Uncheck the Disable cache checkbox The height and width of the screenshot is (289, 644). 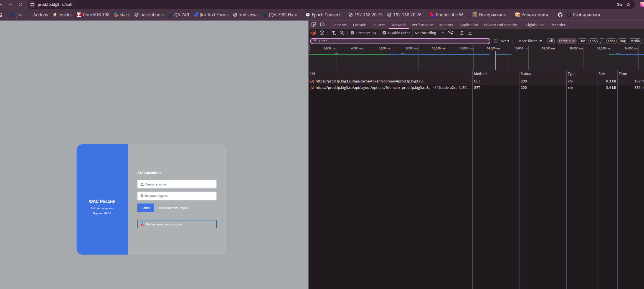pyautogui.click(x=384, y=33)
